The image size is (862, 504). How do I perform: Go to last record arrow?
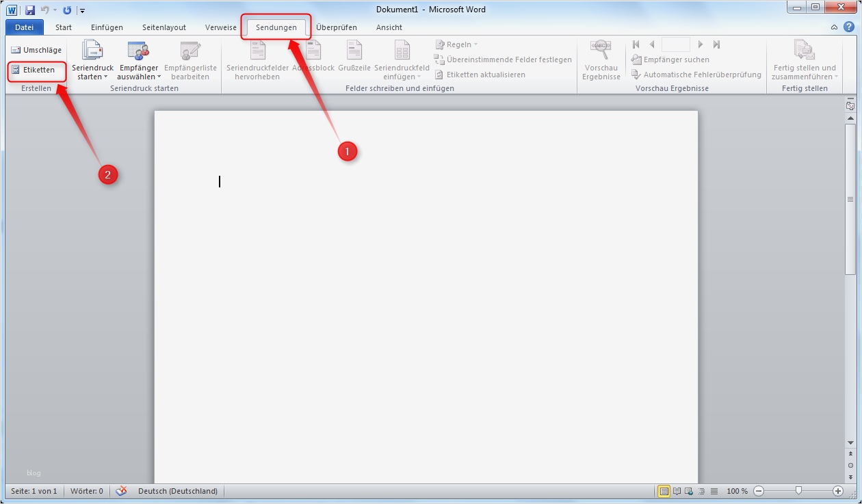(x=716, y=44)
